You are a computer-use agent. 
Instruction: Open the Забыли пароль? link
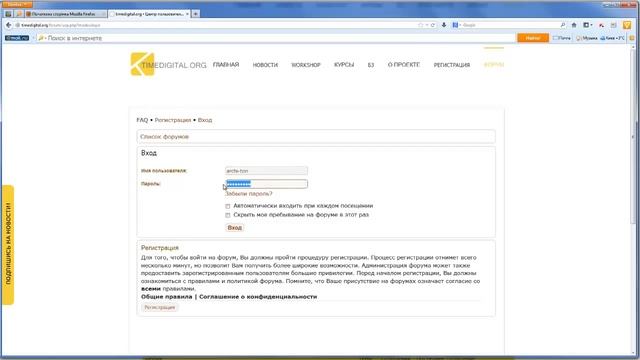(x=249, y=194)
